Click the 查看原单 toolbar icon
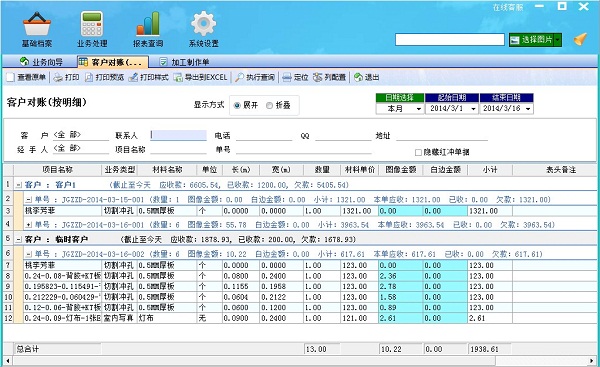This screenshot has width=600, height=367. [x=11, y=78]
